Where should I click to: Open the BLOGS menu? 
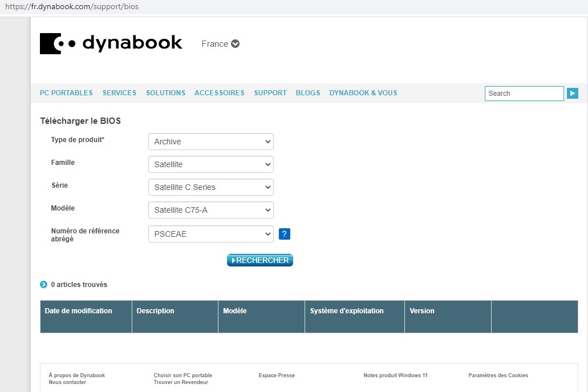(x=308, y=92)
